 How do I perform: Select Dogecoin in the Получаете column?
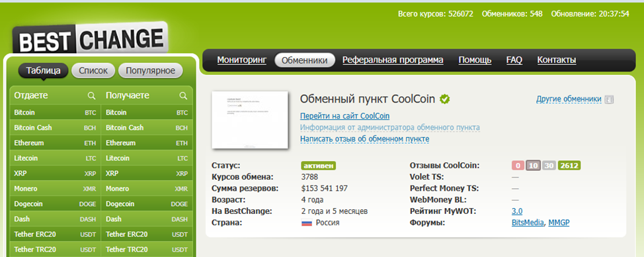click(147, 203)
